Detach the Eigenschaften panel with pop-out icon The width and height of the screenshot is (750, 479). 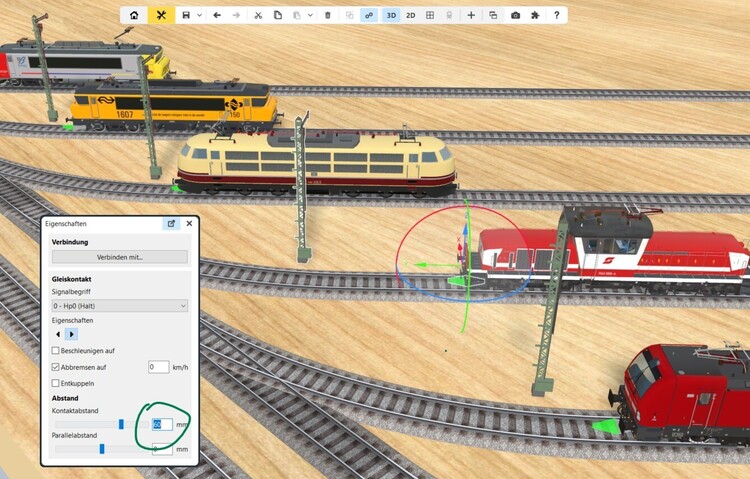point(171,223)
